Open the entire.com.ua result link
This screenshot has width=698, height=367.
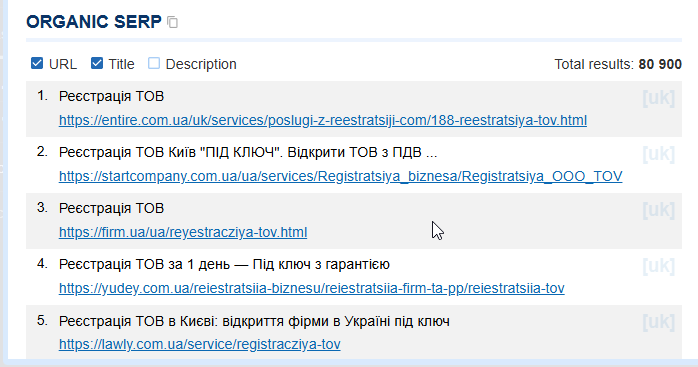[323, 120]
